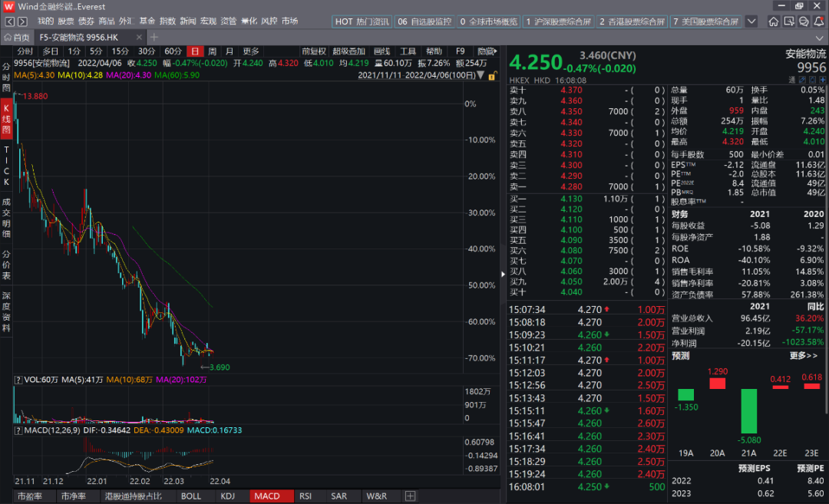The height and width of the screenshot is (504, 829).
Task: Select the TICK sidebar tab
Action: (x=6, y=166)
